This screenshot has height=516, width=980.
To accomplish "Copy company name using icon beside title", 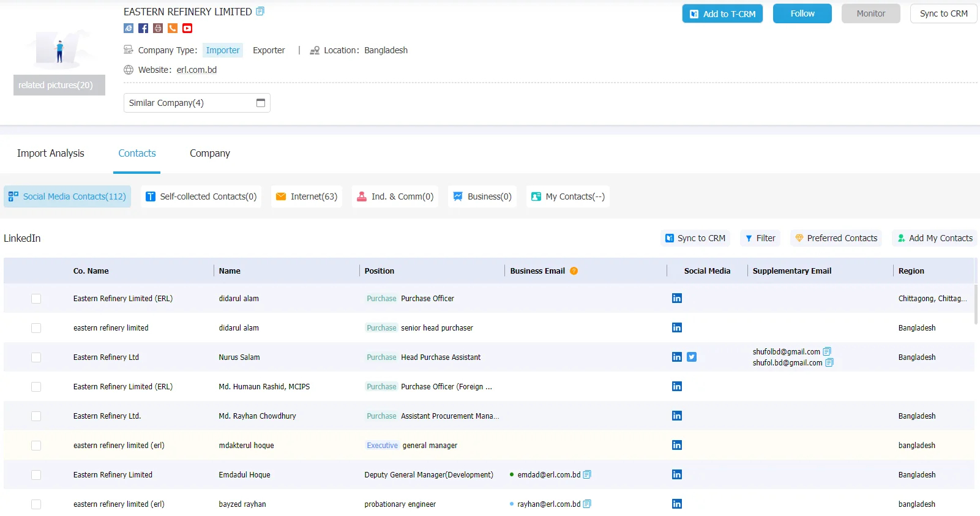I will point(260,11).
